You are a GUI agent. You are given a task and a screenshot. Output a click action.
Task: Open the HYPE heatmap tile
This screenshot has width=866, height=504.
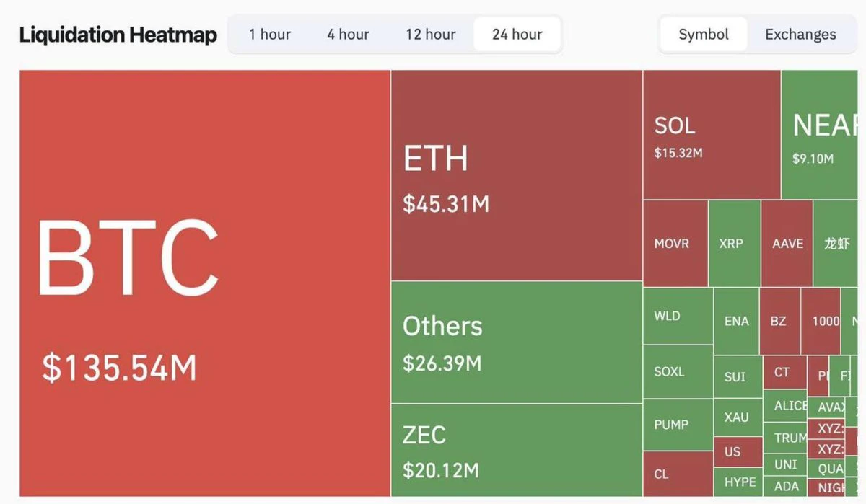pos(739,482)
